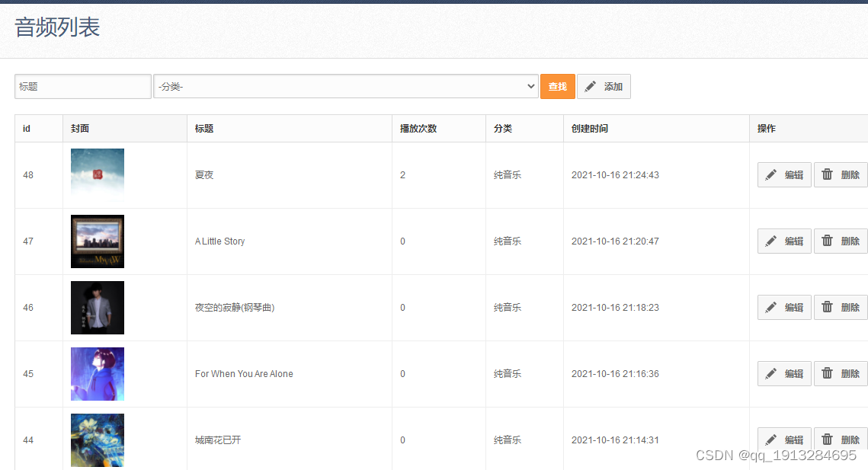868x470 pixels.
Task: Click play count 2 in 夏夜 row
Action: click(403, 175)
